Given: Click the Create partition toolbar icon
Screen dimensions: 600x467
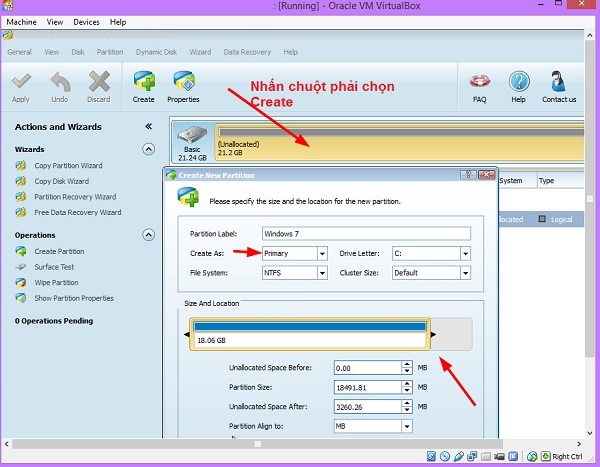Looking at the screenshot, I should [144, 81].
